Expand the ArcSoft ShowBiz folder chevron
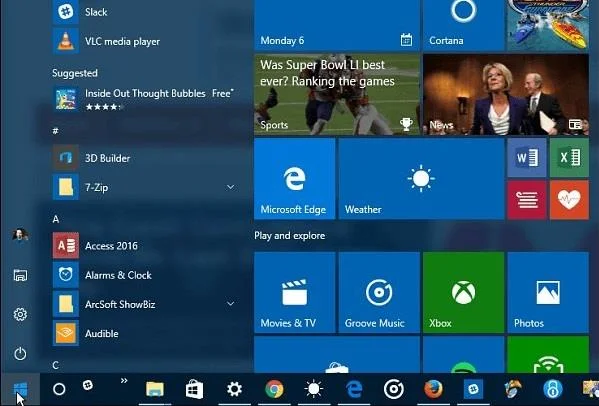The height and width of the screenshot is (406, 599). (x=230, y=304)
